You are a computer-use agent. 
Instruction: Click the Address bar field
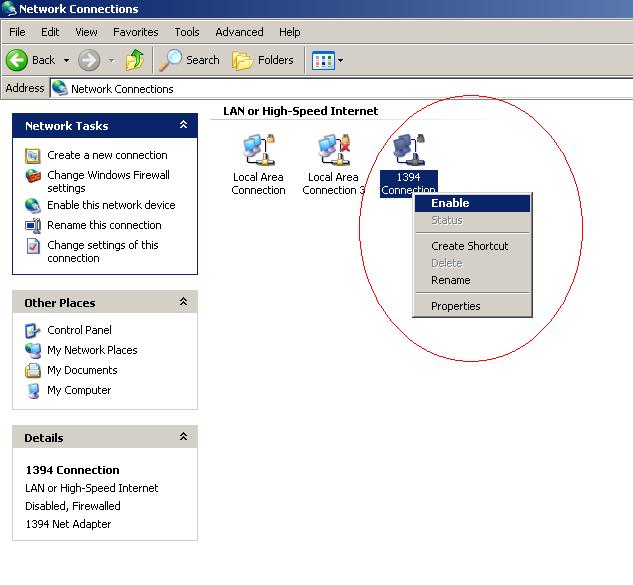[x=340, y=88]
